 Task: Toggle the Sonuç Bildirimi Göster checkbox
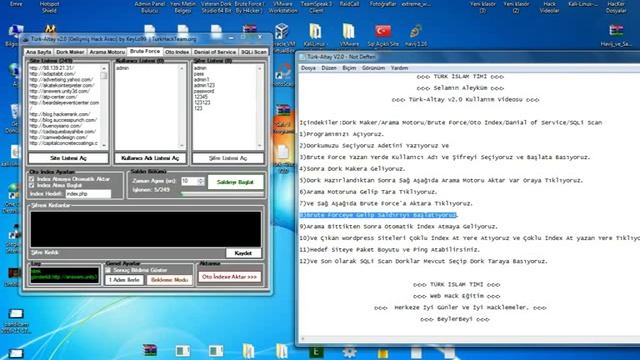coord(108,270)
